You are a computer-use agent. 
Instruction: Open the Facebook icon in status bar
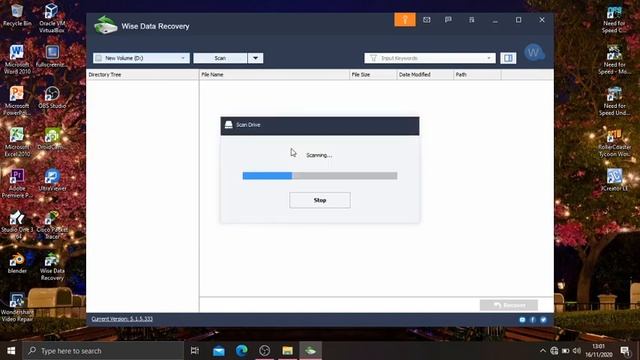(x=533, y=320)
